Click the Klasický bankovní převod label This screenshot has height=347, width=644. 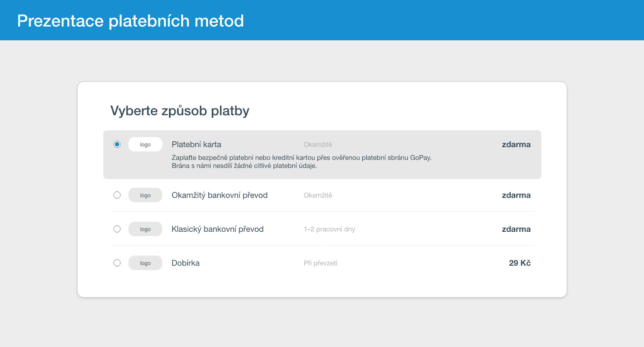pyautogui.click(x=218, y=229)
